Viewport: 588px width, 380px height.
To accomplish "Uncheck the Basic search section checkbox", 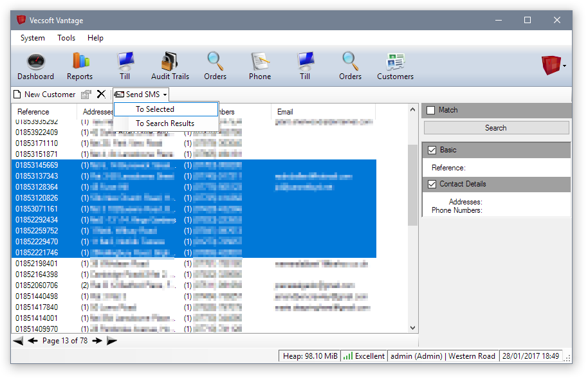I will coord(432,150).
